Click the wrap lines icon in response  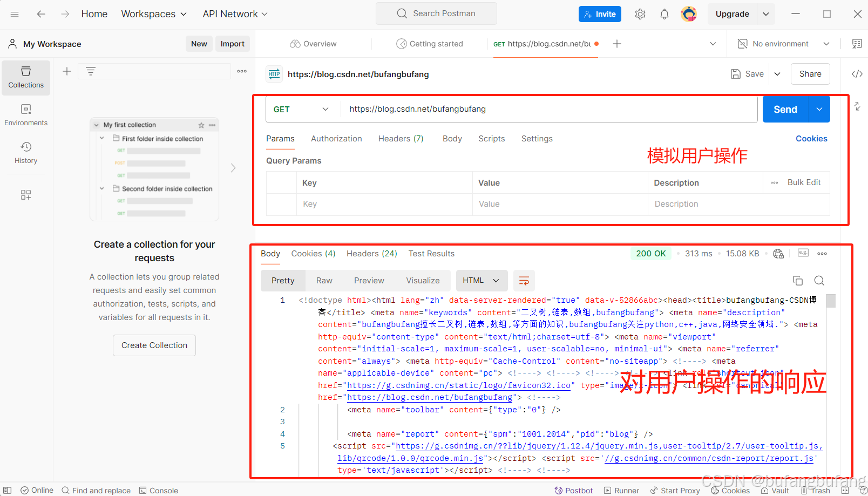click(x=524, y=281)
